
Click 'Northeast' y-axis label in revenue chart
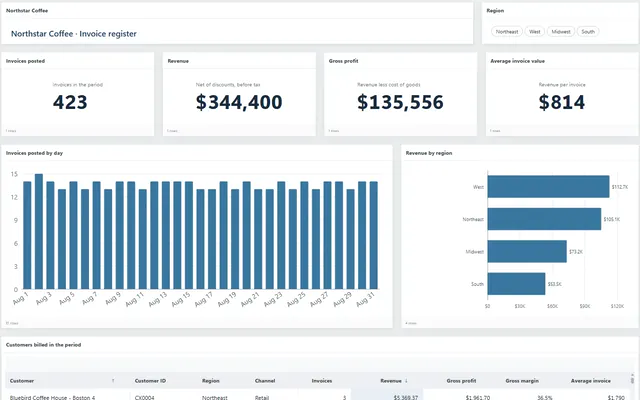(x=473, y=219)
